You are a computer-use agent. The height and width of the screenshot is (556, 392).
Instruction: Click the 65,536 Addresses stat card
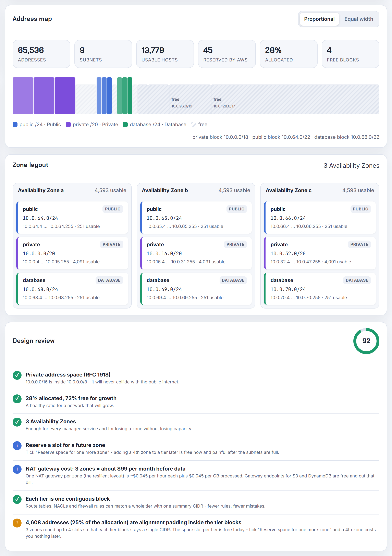41,54
